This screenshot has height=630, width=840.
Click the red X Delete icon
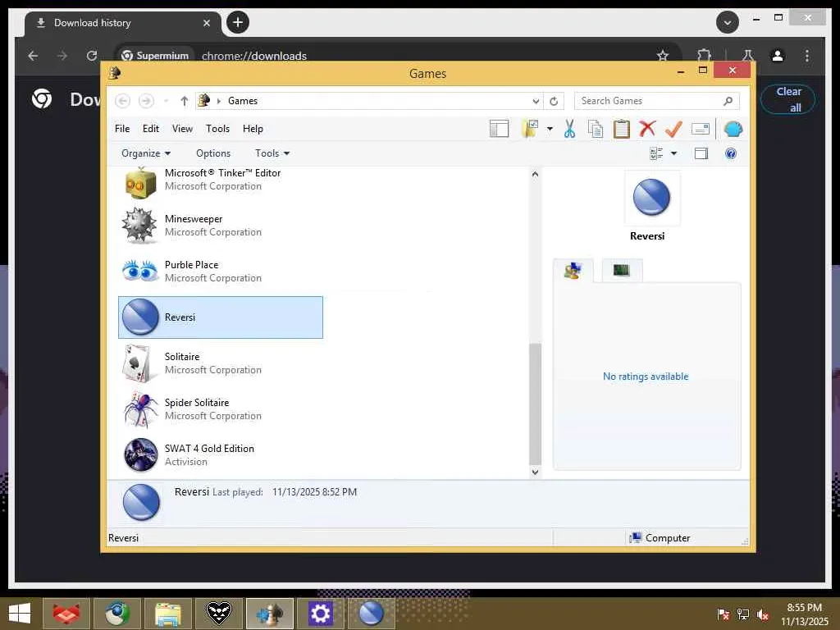647,129
